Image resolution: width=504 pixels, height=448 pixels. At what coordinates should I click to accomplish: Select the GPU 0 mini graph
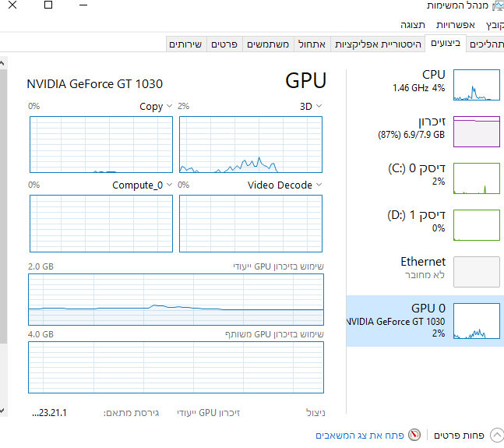[x=476, y=321]
